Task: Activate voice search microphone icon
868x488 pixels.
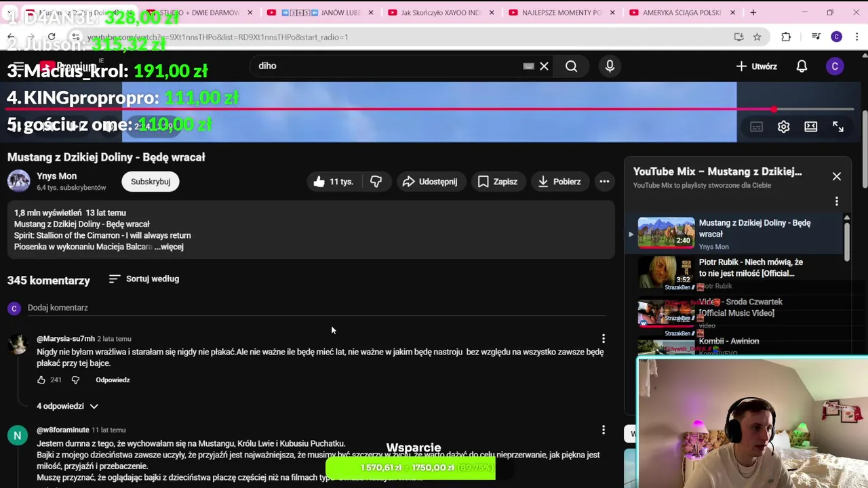Action: pyautogui.click(x=610, y=66)
